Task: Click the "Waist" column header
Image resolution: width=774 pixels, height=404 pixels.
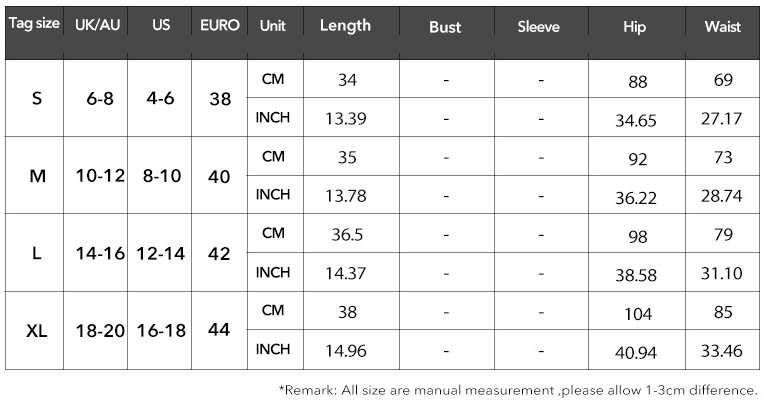Action: coord(722,27)
